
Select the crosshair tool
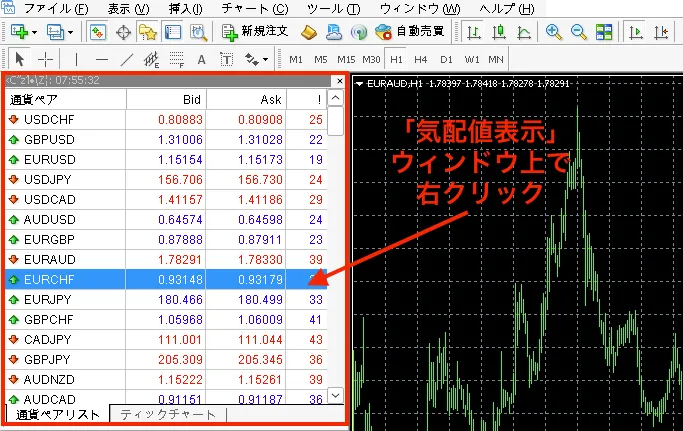[x=45, y=59]
